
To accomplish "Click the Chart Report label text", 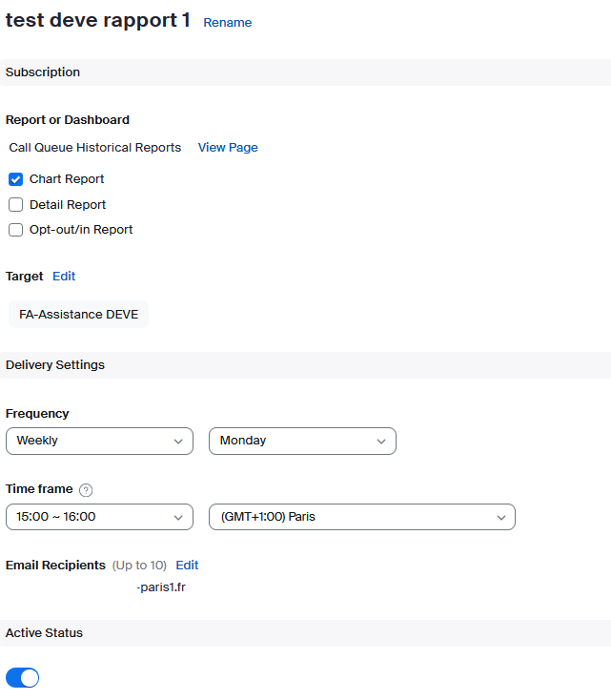I will click(67, 179).
